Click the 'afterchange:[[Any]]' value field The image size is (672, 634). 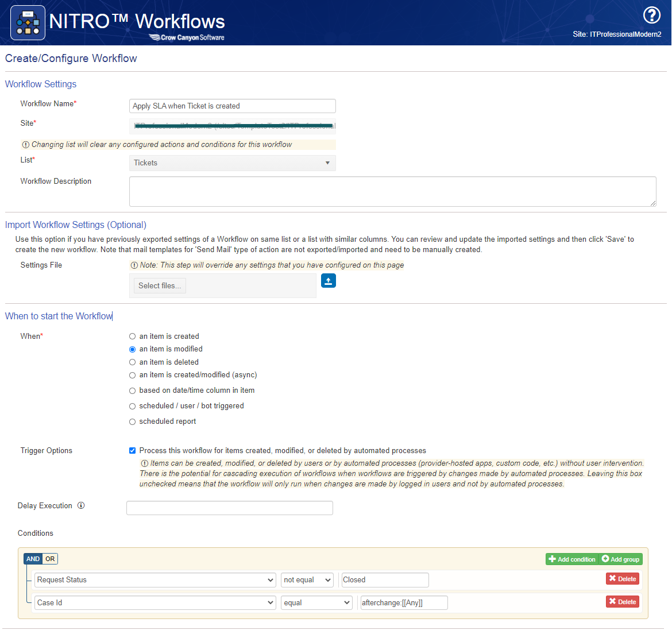[x=404, y=603]
